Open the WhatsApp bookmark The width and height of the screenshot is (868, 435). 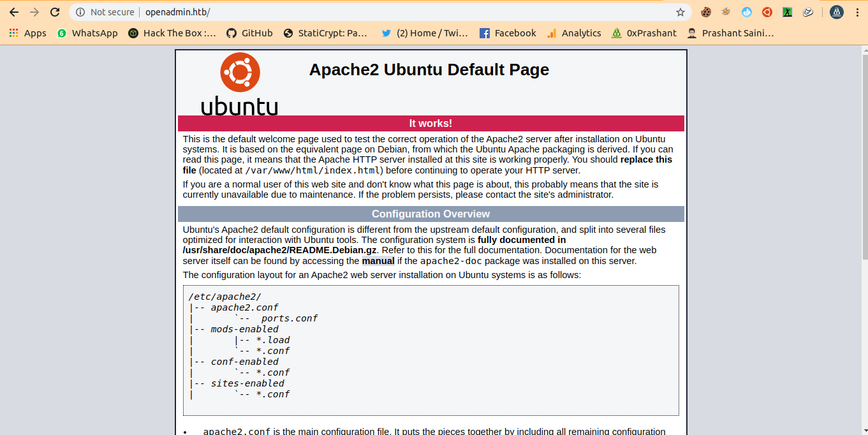(87, 33)
